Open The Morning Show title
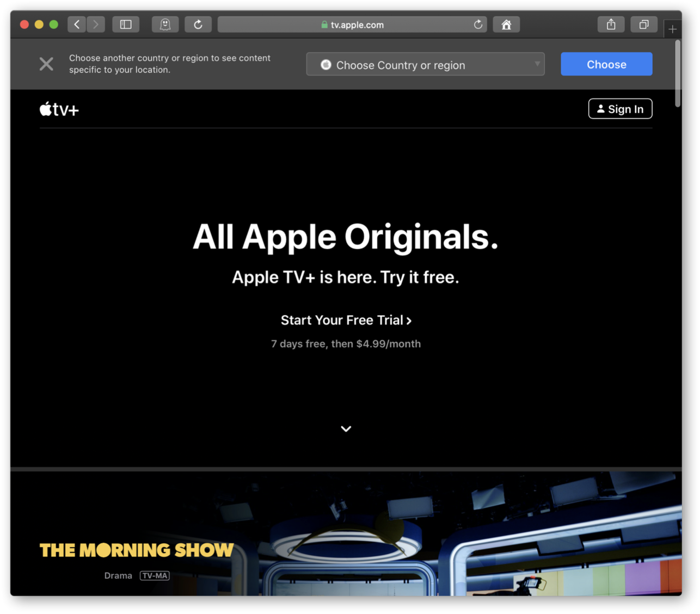The width and height of the screenshot is (700, 614). [137, 550]
